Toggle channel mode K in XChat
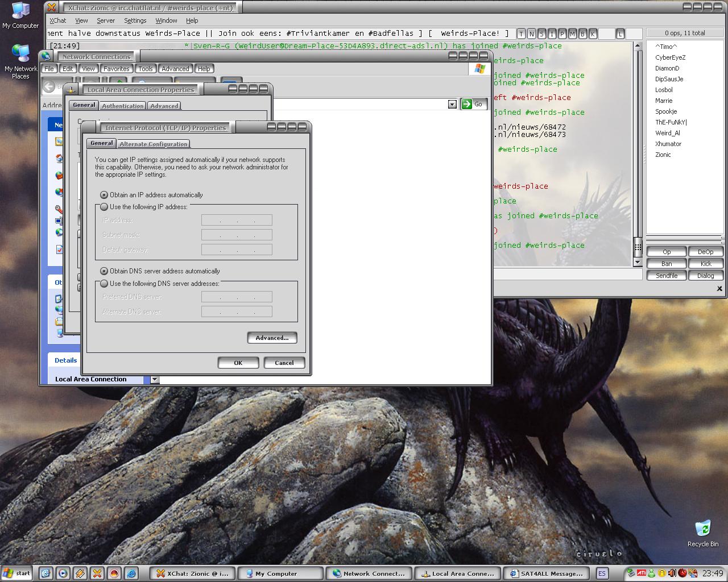Screen dimensions: 728x582 593,34
